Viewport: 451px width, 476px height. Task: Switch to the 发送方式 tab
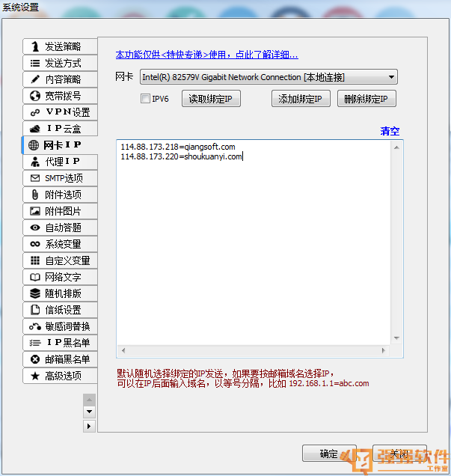[60, 63]
